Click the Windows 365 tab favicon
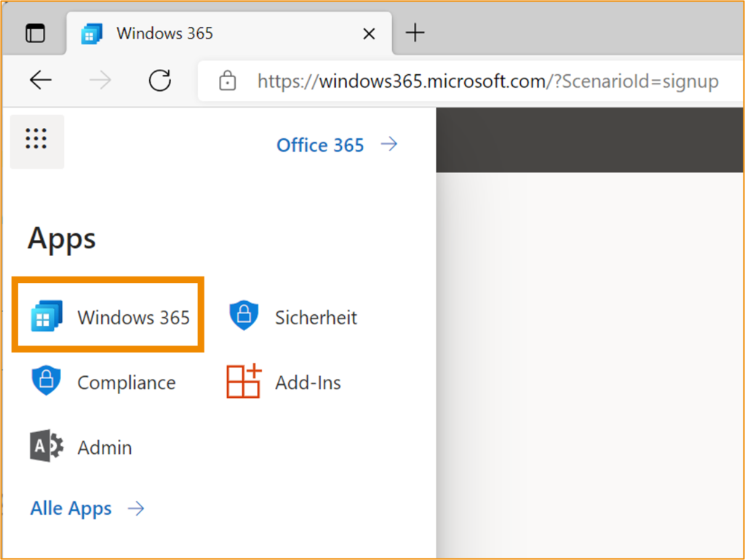 pyautogui.click(x=92, y=33)
